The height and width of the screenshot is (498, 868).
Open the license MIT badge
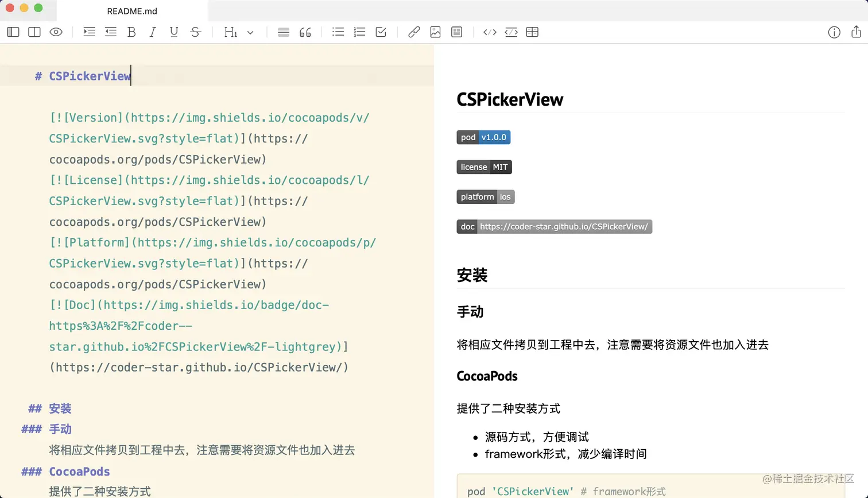484,167
